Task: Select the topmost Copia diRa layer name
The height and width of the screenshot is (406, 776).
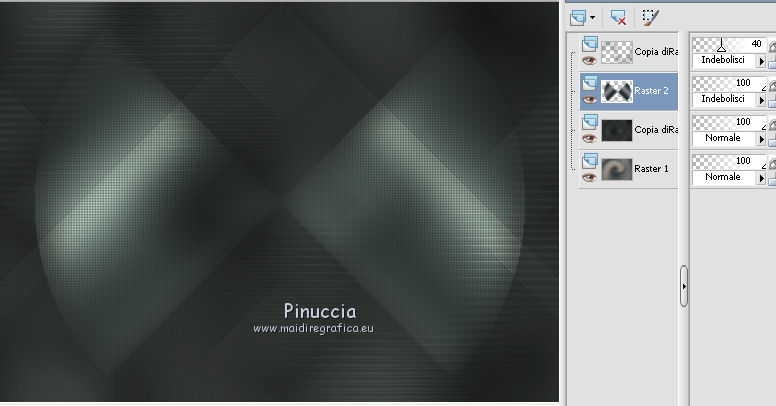Action: (x=656, y=51)
